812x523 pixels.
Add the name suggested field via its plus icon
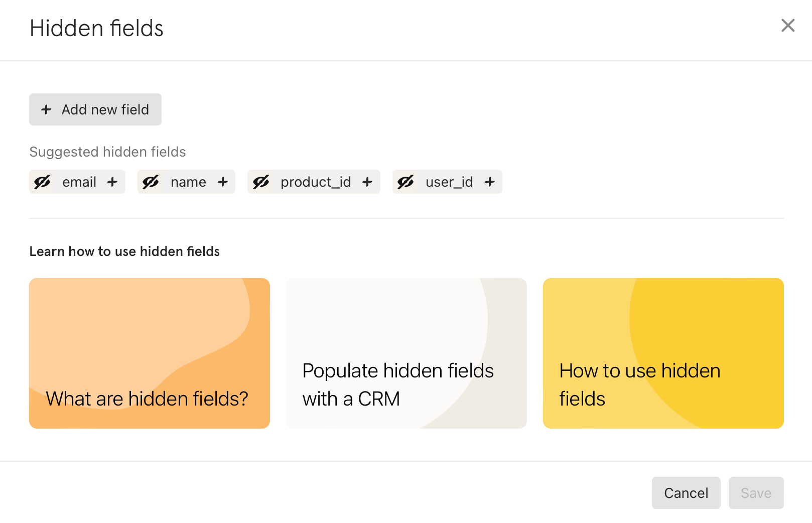point(222,182)
